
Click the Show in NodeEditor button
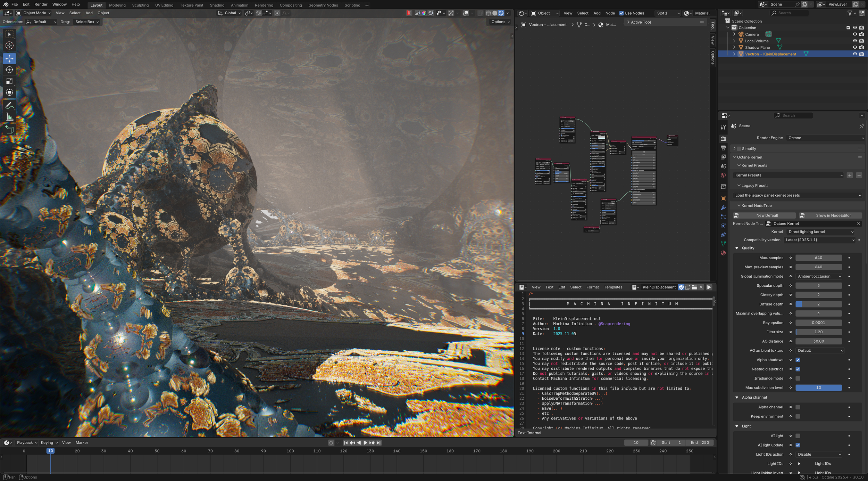[x=830, y=215]
